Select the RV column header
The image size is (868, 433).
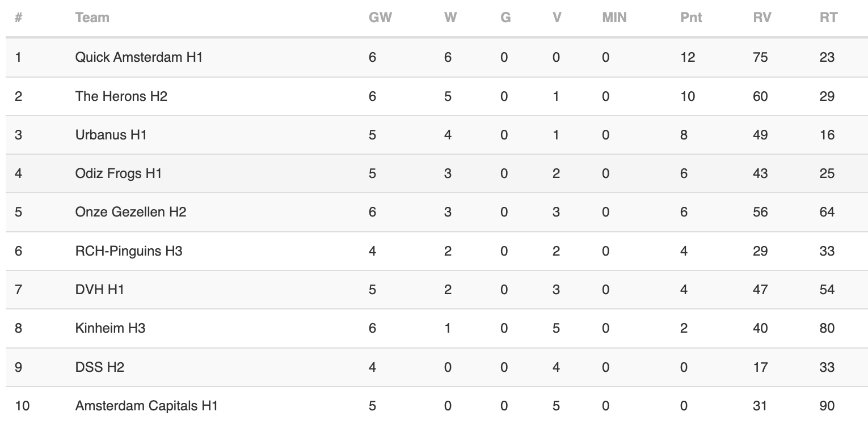762,18
